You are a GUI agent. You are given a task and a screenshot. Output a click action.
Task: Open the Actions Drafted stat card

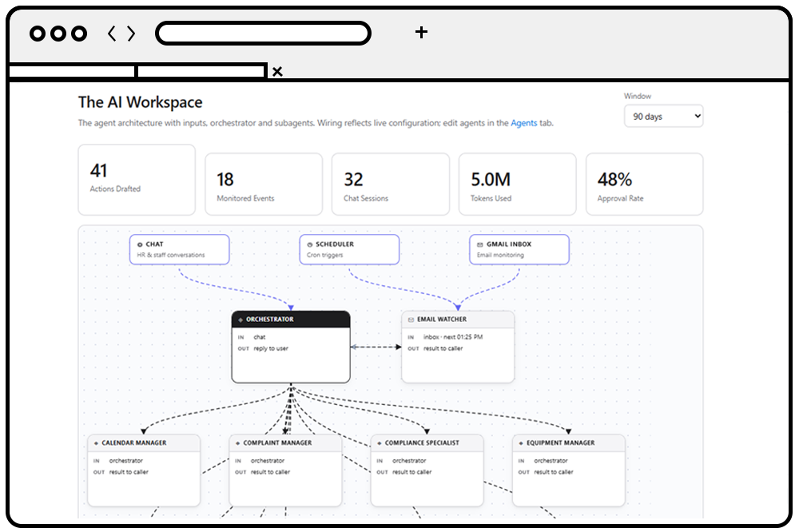[x=137, y=180]
